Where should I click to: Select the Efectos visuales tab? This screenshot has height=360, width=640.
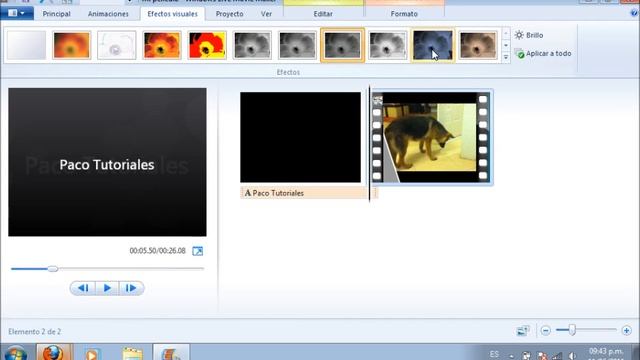point(172,14)
